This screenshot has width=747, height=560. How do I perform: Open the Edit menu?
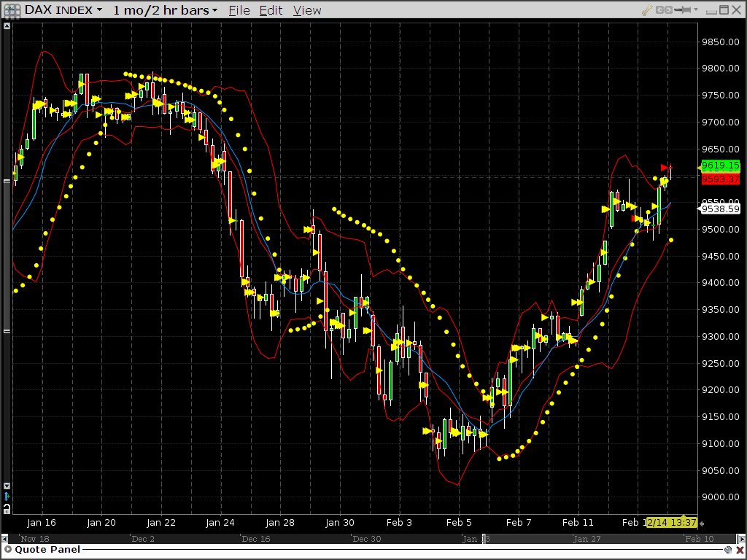271,10
